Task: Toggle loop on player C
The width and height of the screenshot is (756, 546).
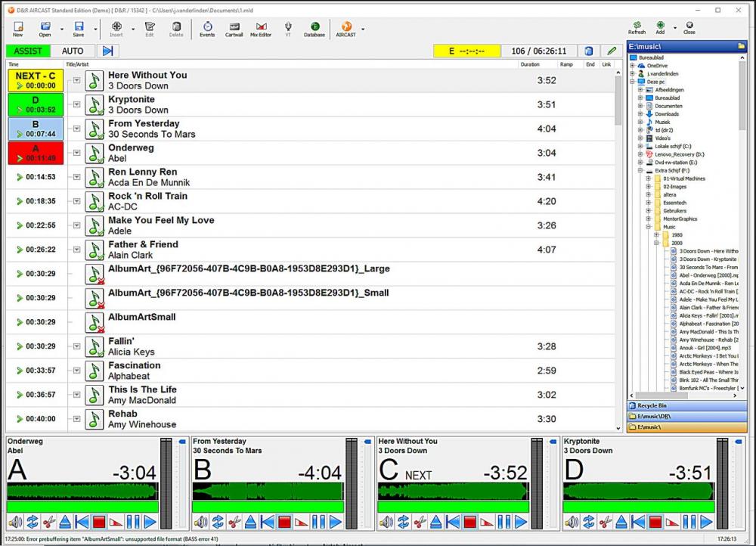Action: [403, 521]
